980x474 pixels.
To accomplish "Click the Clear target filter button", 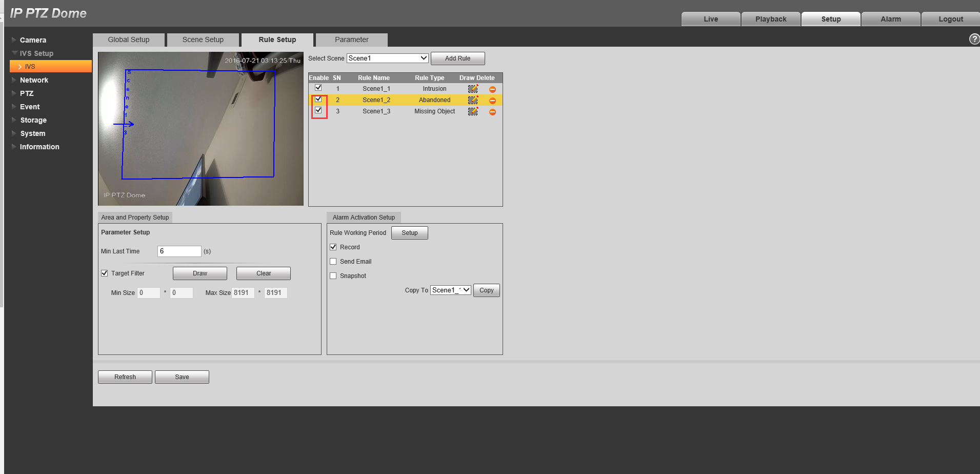I will pyautogui.click(x=264, y=273).
